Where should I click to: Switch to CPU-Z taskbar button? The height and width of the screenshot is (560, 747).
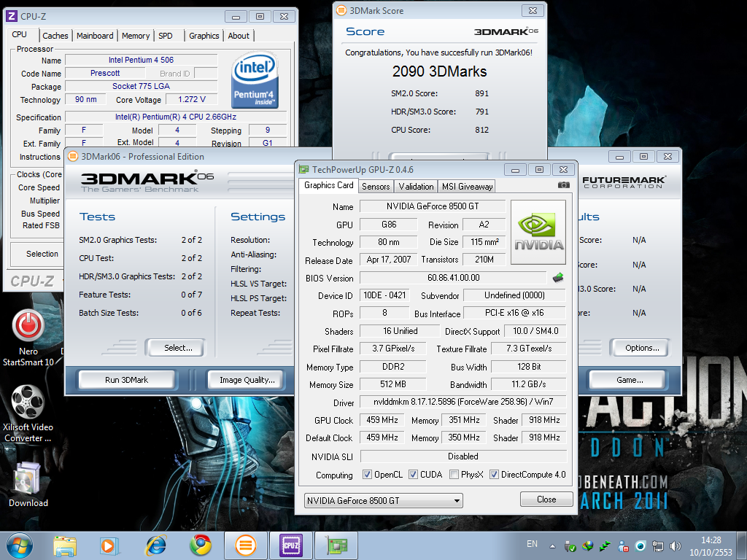pos(290,545)
